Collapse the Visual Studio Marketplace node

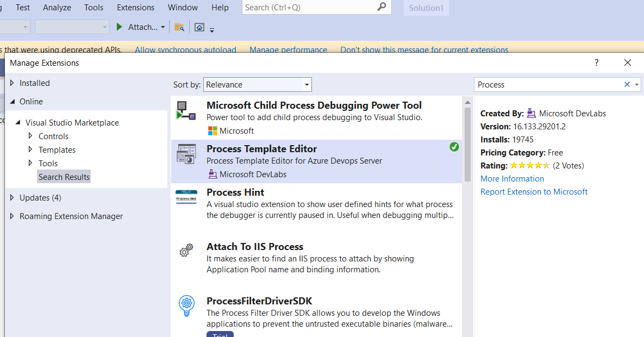[x=17, y=122]
